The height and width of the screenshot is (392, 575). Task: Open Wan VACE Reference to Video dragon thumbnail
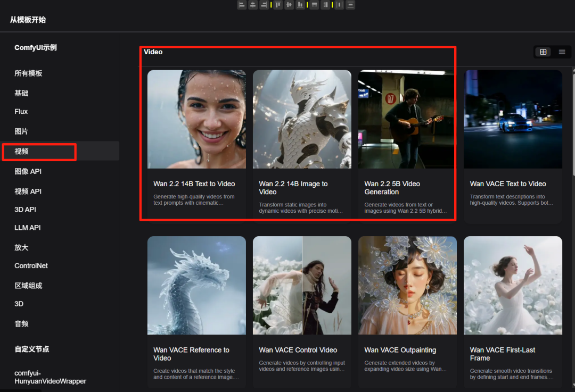(x=196, y=286)
